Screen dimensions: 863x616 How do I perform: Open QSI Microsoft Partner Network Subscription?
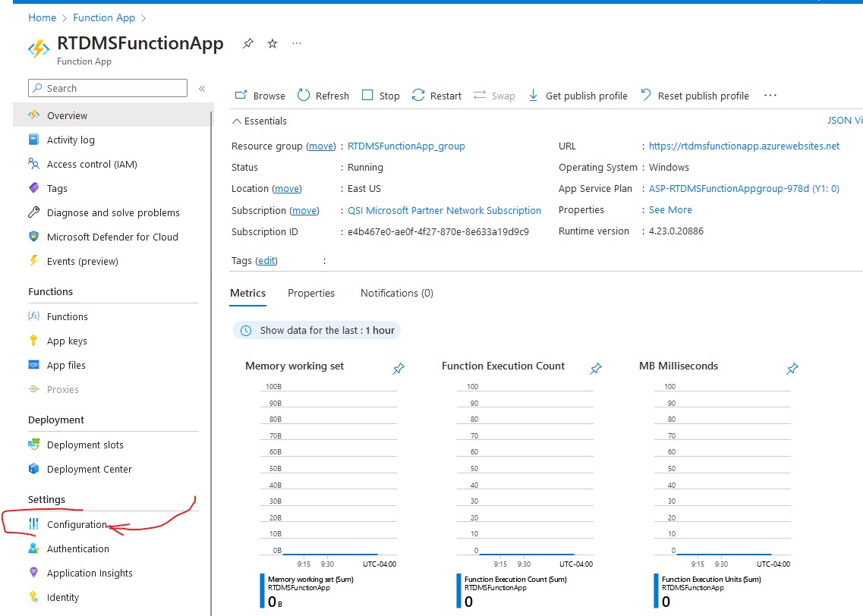pos(444,210)
